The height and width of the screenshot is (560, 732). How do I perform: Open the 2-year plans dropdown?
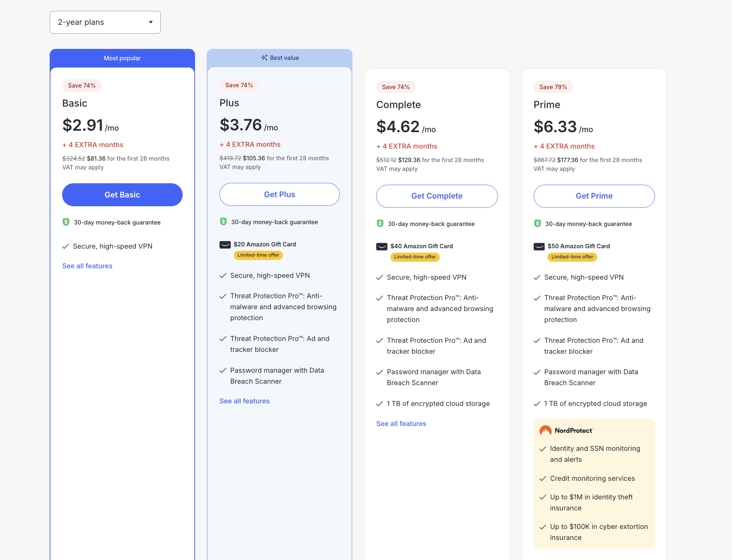[x=105, y=22]
